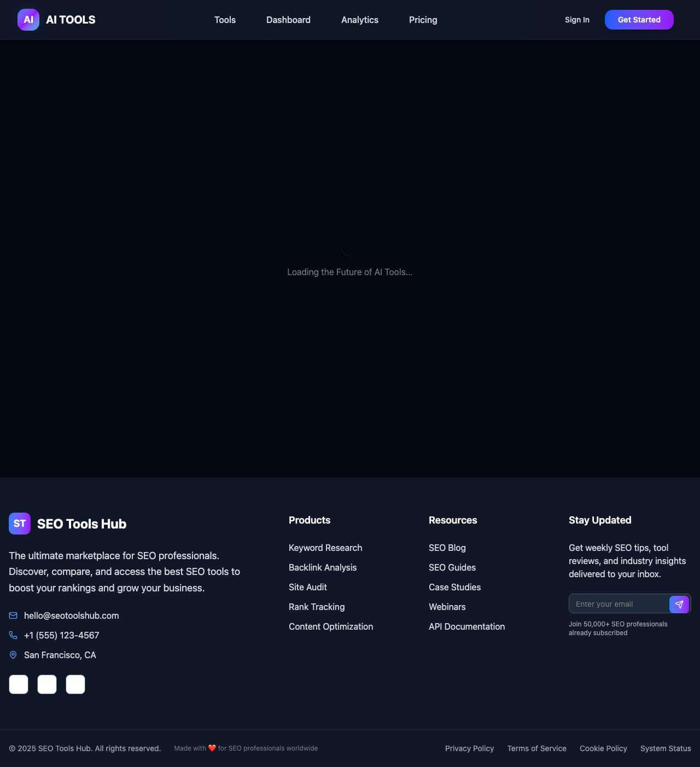This screenshot has height=767, width=700.
Task: Visit the SEO Guides link
Action: point(452,567)
